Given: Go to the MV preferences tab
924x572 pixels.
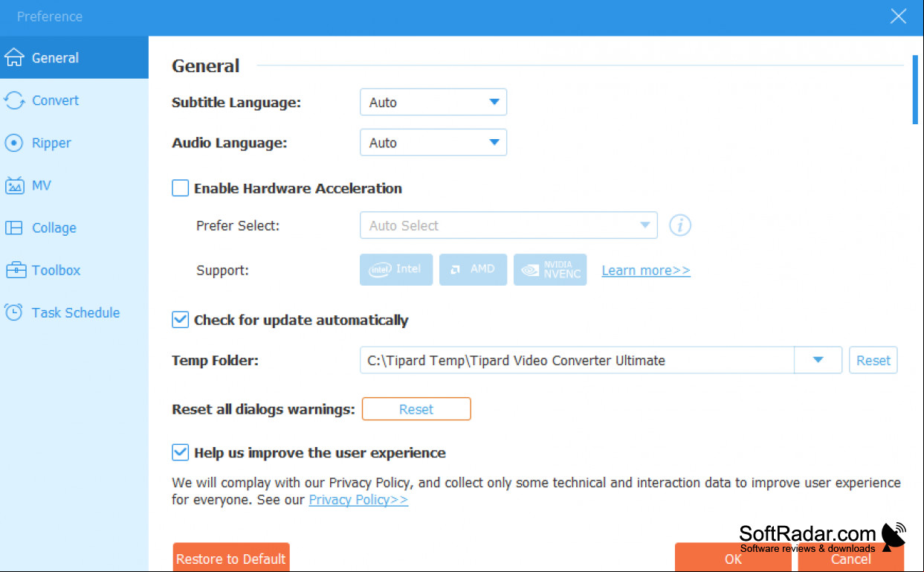Looking at the screenshot, I should click(x=74, y=185).
